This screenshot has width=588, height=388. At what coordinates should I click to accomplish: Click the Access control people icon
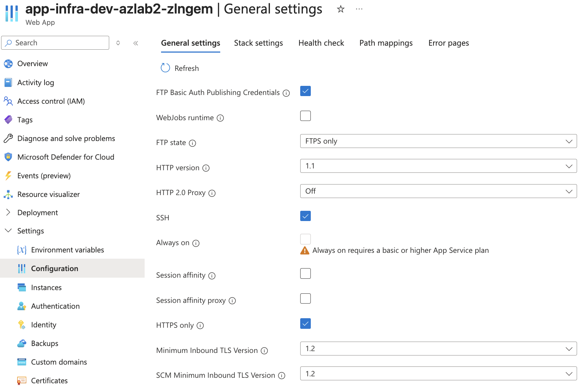click(8, 101)
